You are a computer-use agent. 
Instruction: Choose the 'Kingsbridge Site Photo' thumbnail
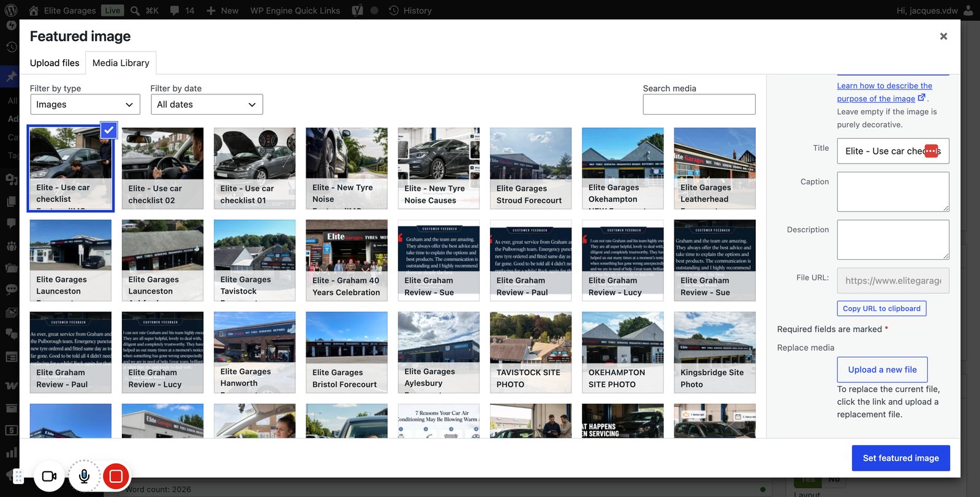715,352
